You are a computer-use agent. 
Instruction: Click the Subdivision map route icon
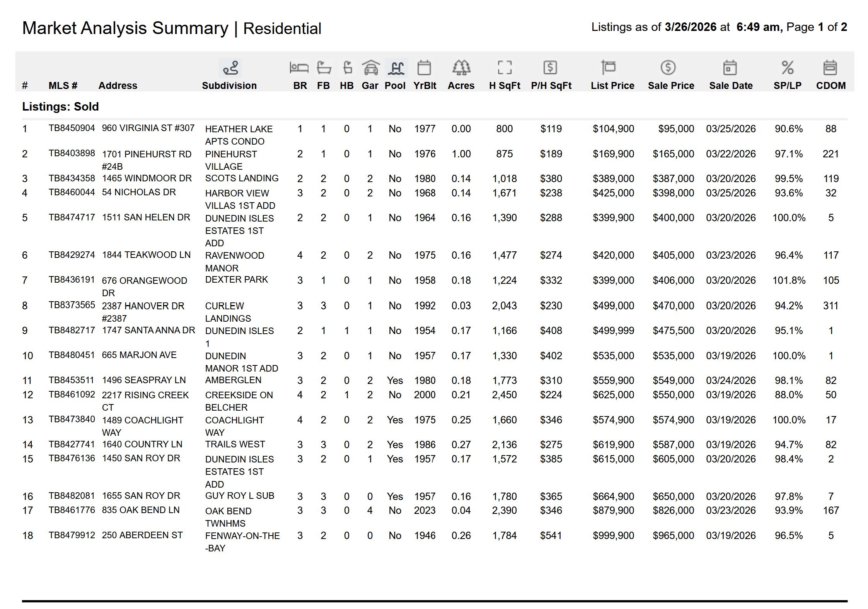click(230, 68)
